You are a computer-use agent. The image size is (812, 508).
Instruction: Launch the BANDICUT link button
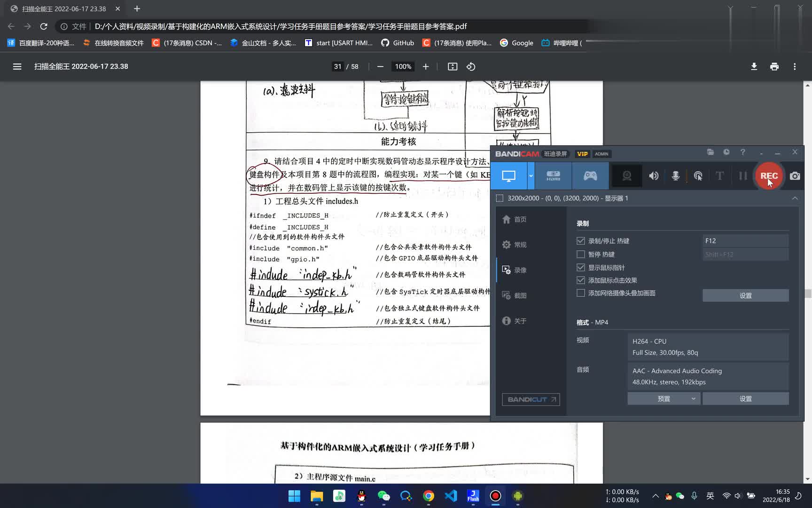[531, 399]
